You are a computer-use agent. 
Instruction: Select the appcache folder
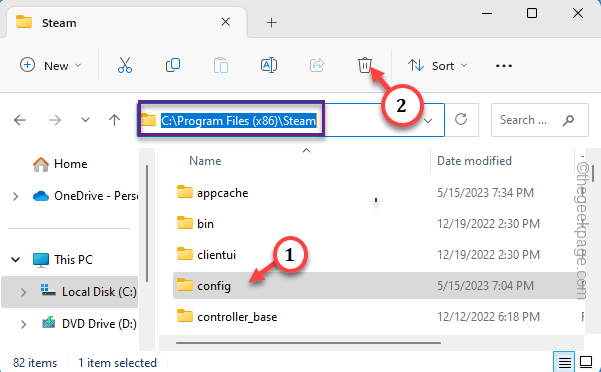pyautogui.click(x=222, y=193)
